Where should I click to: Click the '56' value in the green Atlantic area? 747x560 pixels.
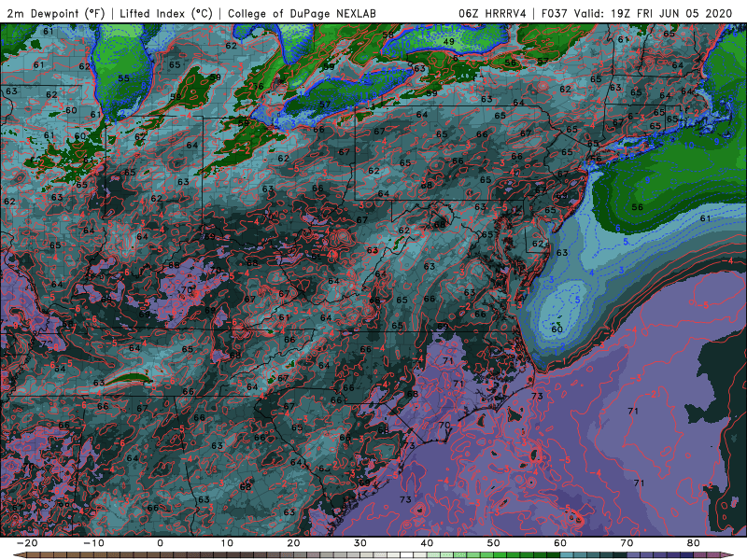pyautogui.click(x=637, y=207)
